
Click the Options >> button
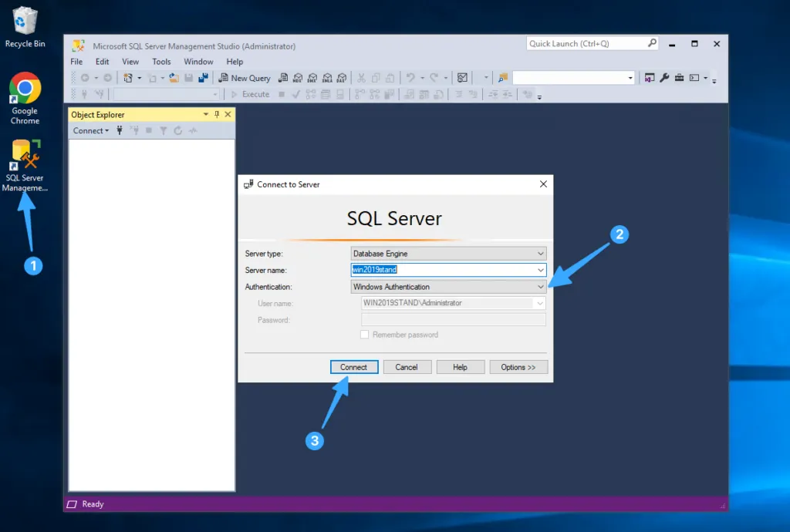[518, 366]
